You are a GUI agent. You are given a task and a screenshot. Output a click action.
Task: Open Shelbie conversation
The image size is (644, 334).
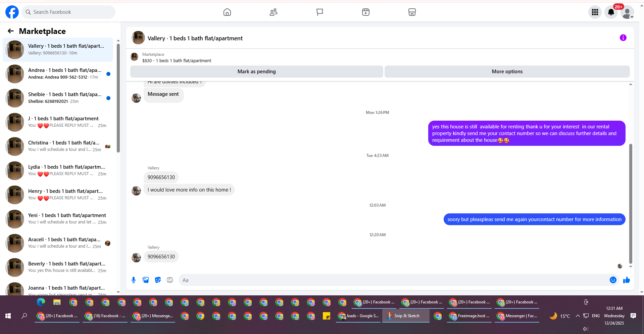coord(58,98)
